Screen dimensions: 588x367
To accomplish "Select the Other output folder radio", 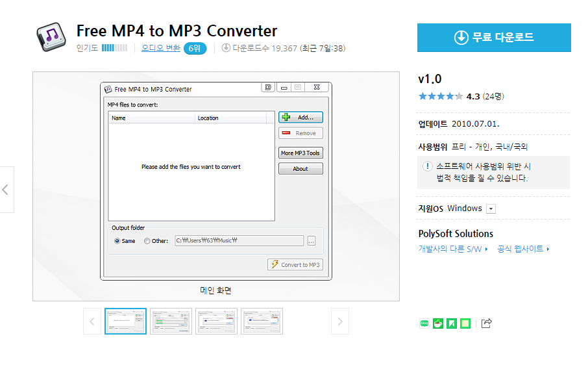I will point(147,241).
